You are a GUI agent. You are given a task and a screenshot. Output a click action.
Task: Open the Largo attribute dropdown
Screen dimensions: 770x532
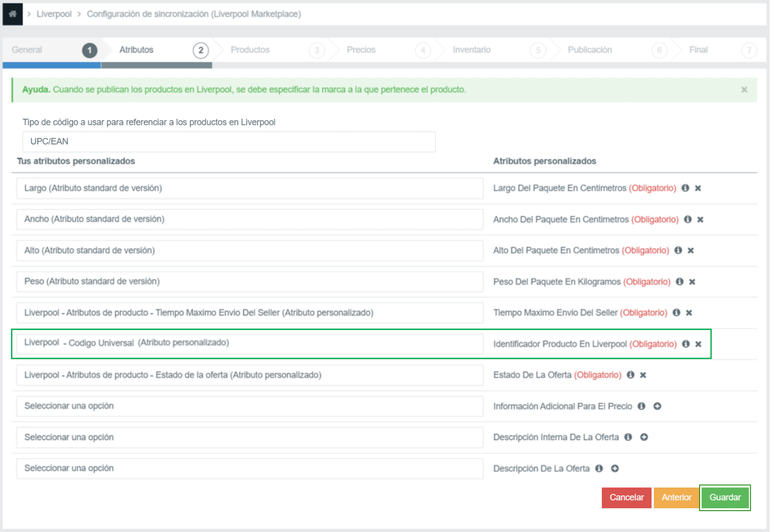coord(250,188)
